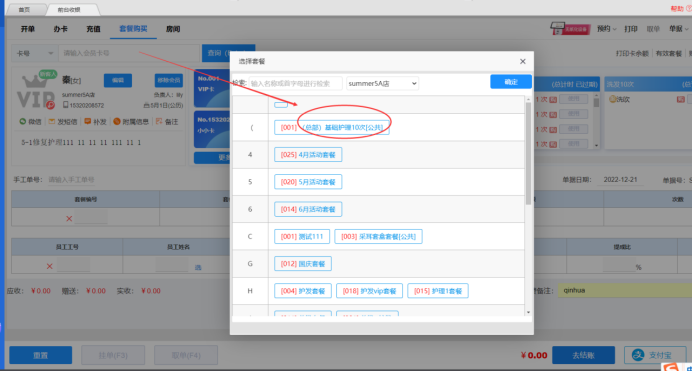This screenshot has height=372, width=692.
Task: Open the 套餐购买 tab
Action: tap(133, 29)
